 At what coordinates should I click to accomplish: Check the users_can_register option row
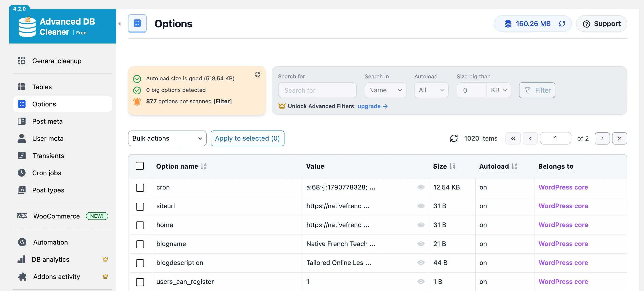tap(140, 282)
